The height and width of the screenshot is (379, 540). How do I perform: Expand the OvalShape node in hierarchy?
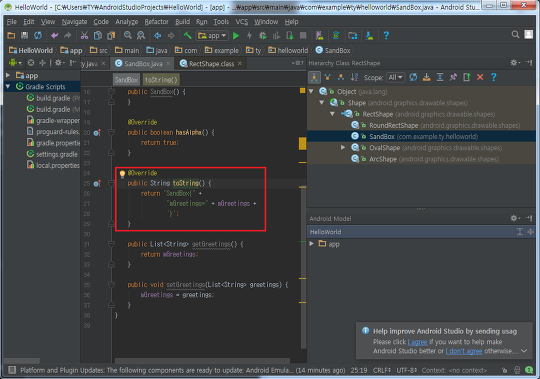pos(343,148)
